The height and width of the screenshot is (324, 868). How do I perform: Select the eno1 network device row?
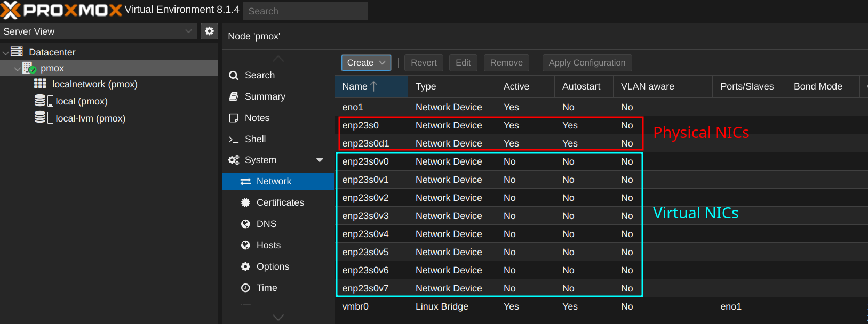pyautogui.click(x=601, y=107)
